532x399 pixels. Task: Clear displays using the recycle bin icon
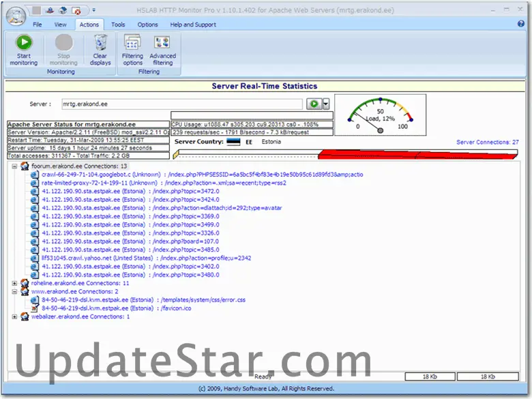tap(100, 50)
